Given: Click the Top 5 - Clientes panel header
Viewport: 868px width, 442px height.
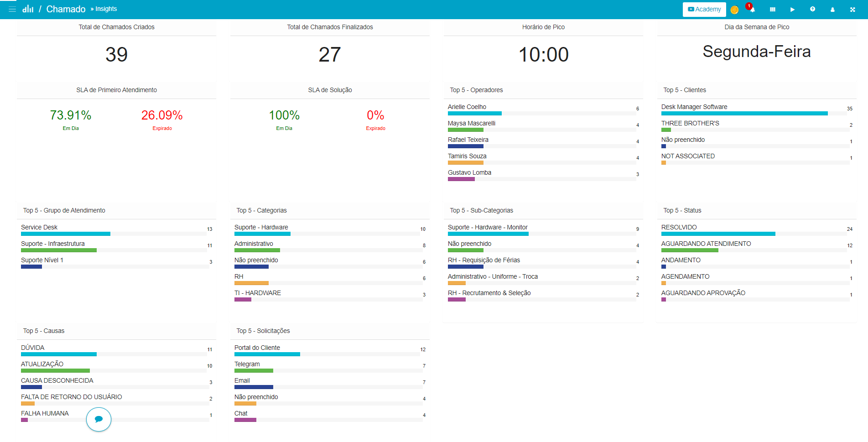Looking at the screenshot, I should pyautogui.click(x=757, y=90).
